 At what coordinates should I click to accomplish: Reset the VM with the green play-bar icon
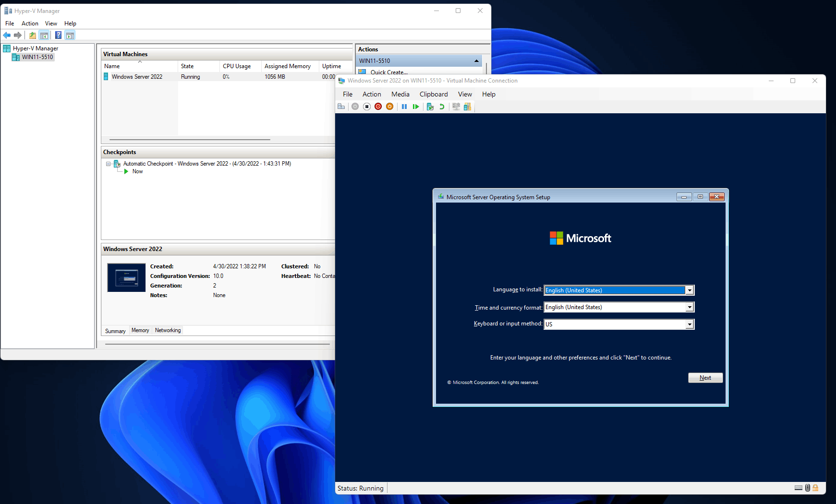(416, 107)
